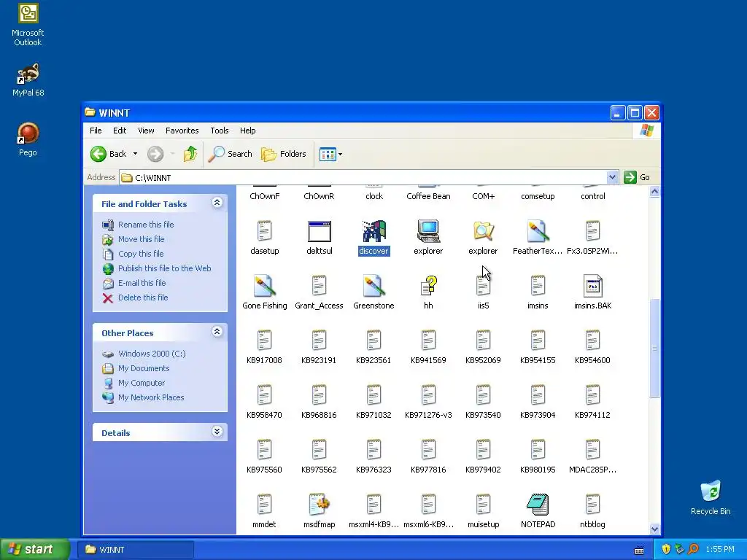This screenshot has height=560, width=747.
Task: Click the Start button
Action: click(x=34, y=550)
